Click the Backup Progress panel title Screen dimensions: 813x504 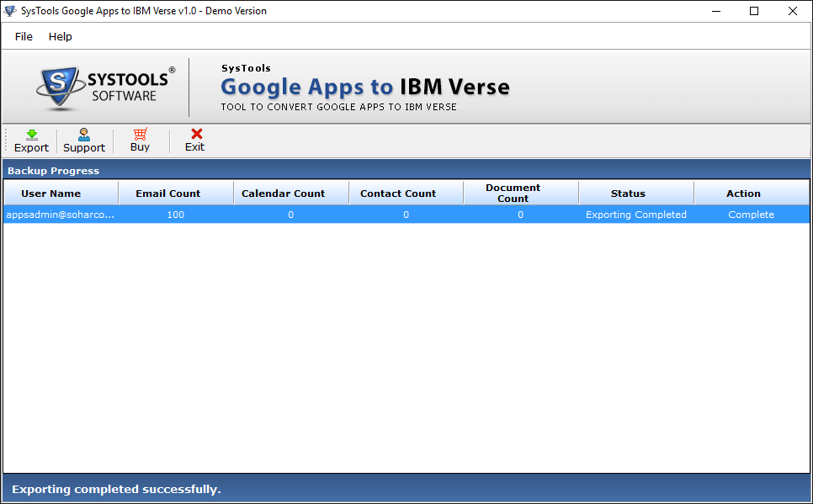[x=53, y=171]
